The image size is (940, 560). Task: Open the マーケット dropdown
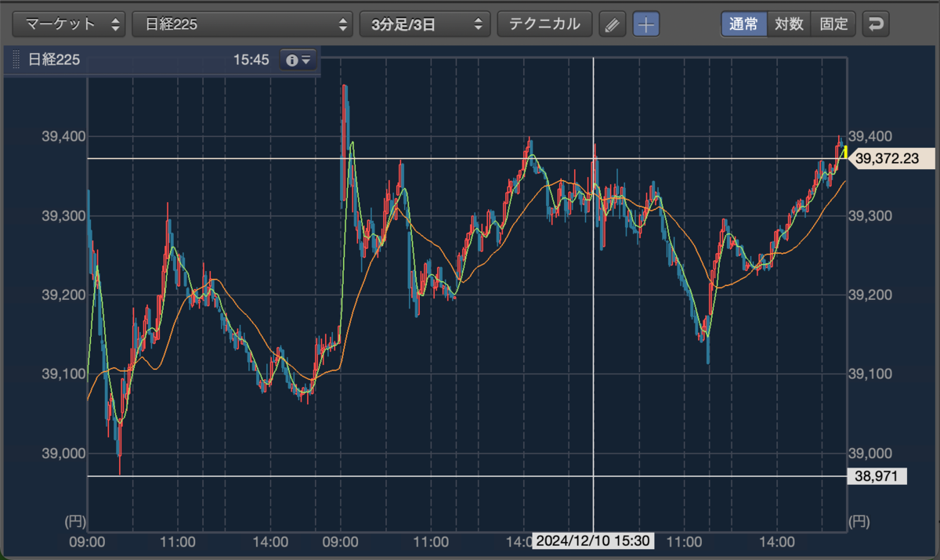[x=70, y=23]
